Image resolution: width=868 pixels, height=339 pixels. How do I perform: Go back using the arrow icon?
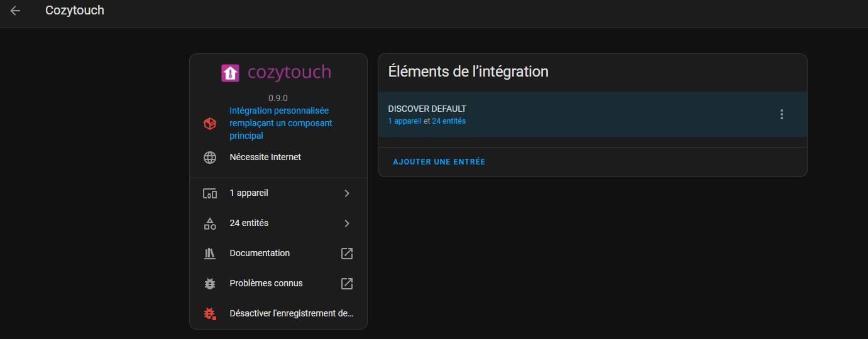(15, 11)
